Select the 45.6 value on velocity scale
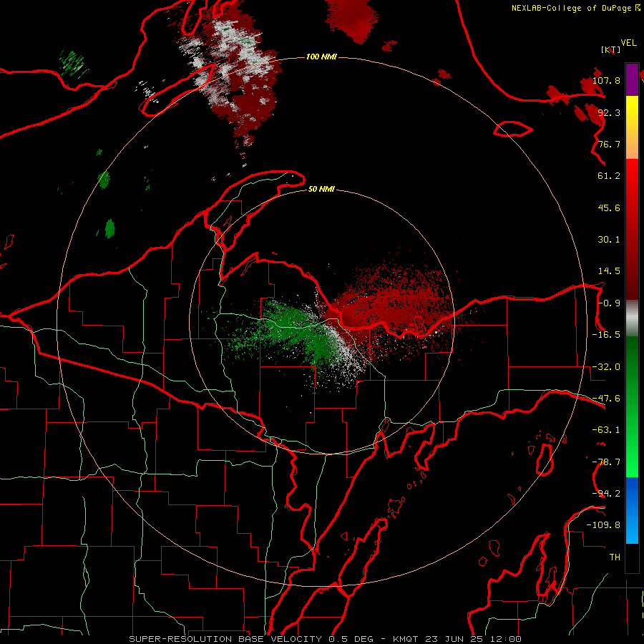 point(609,208)
